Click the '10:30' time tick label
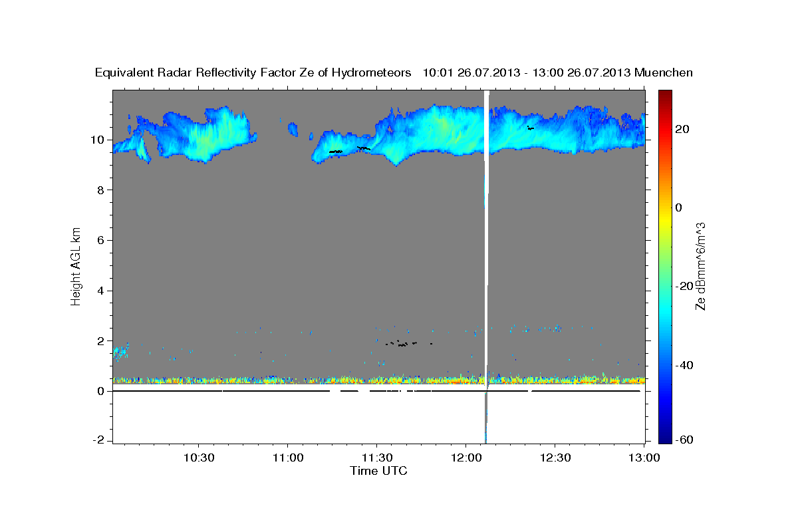 tap(198, 458)
